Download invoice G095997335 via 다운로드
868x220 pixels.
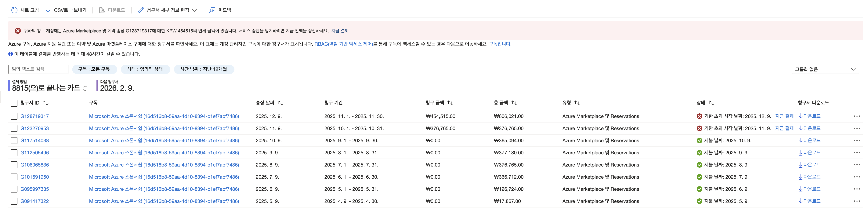(809, 189)
